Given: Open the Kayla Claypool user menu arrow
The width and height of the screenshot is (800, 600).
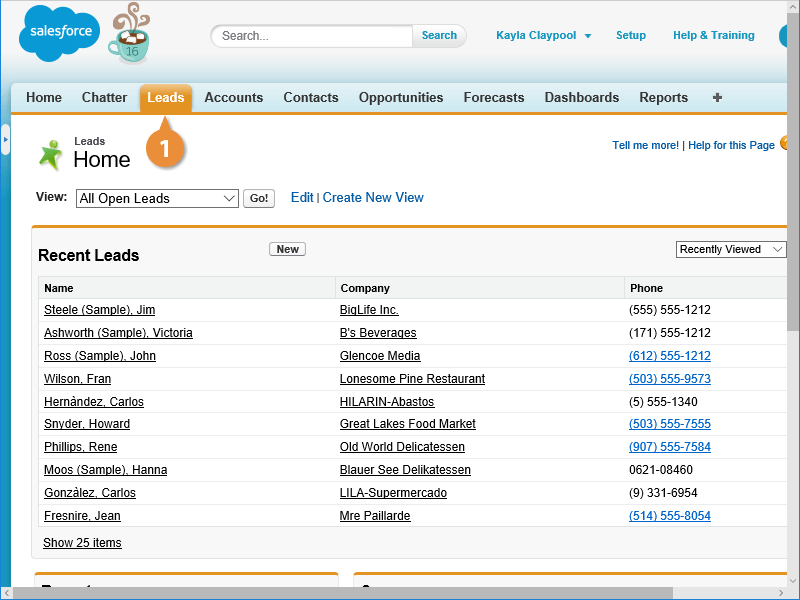Looking at the screenshot, I should (x=588, y=36).
